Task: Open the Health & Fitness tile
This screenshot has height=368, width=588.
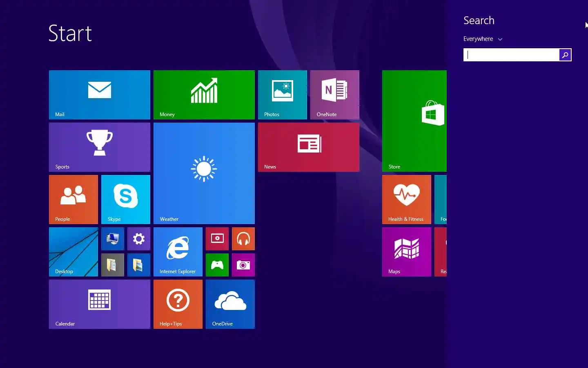Action: pyautogui.click(x=407, y=200)
